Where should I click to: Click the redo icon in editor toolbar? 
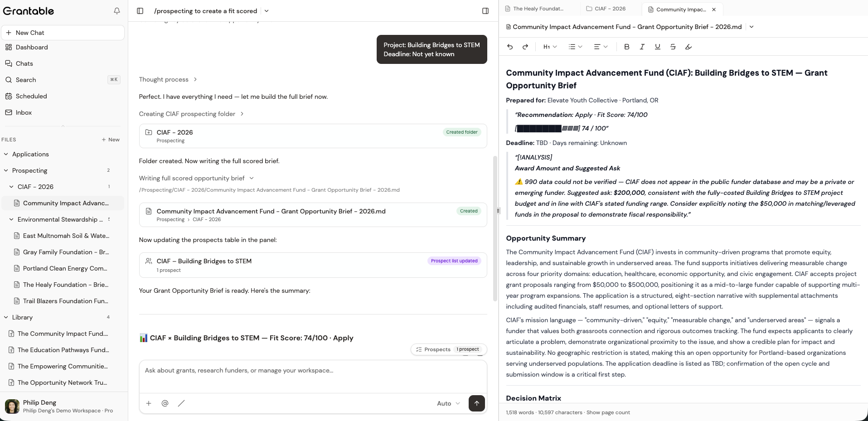pyautogui.click(x=525, y=47)
